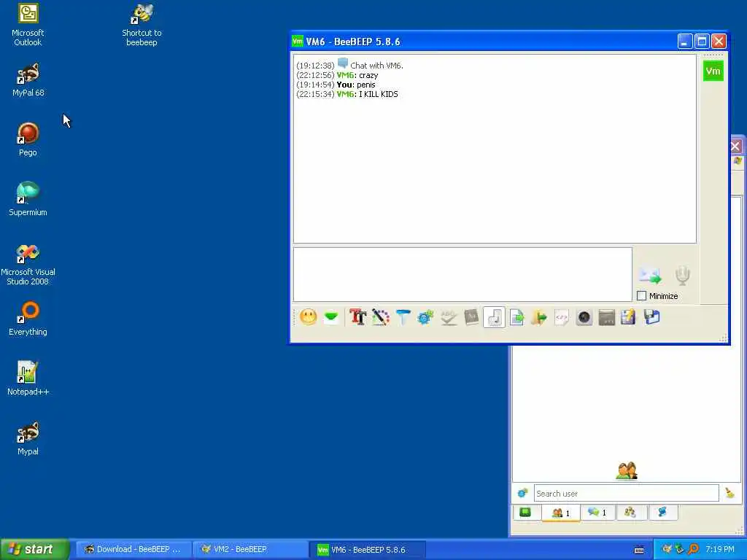Viewport: 747px width, 560px height.
Task: Switch to VM2 - BeeBEEP taskbar button
Action: [x=250, y=549]
